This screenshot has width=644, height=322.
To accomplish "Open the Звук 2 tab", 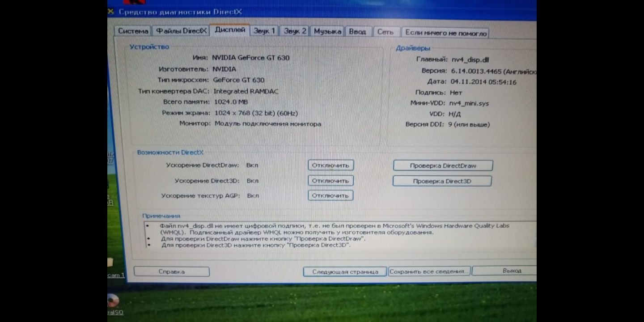I will 295,31.
